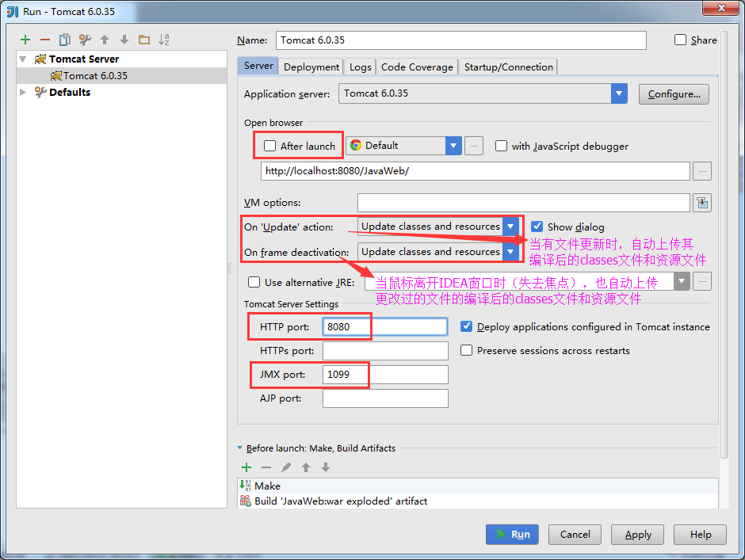Image resolution: width=745 pixels, height=560 pixels.
Task: Click the HTTPs port field
Action: pyautogui.click(x=385, y=351)
